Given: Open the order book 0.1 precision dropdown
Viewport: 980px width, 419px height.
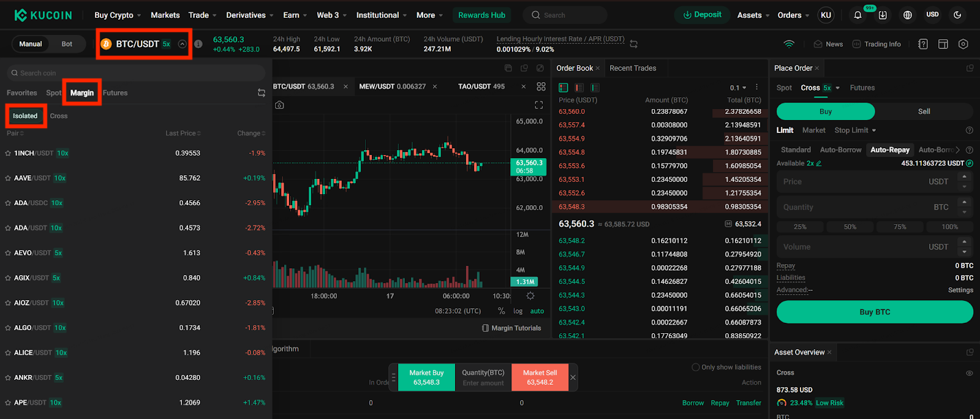Looking at the screenshot, I should [738, 88].
